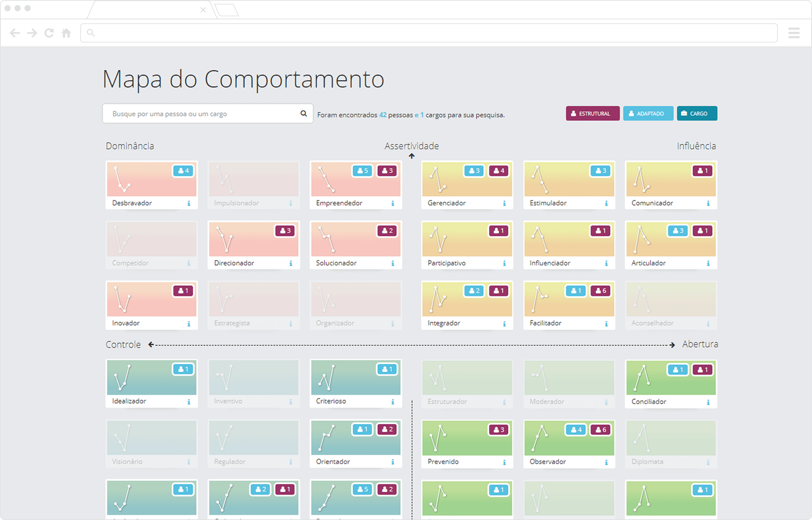Click Desbravador blue badge with 4

(x=183, y=171)
